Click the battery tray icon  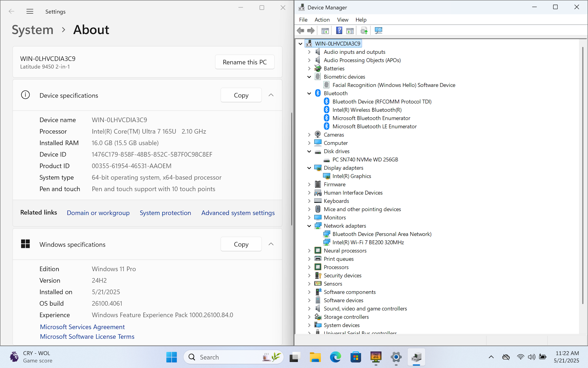[x=543, y=357]
